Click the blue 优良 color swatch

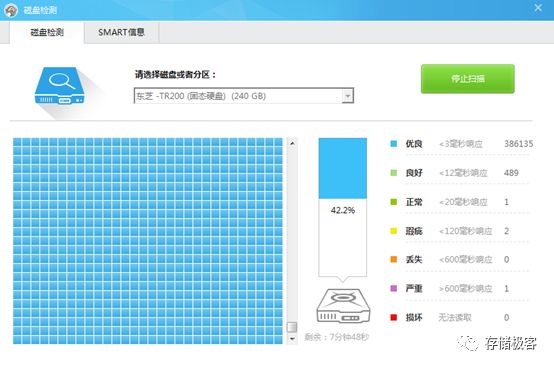(x=394, y=144)
